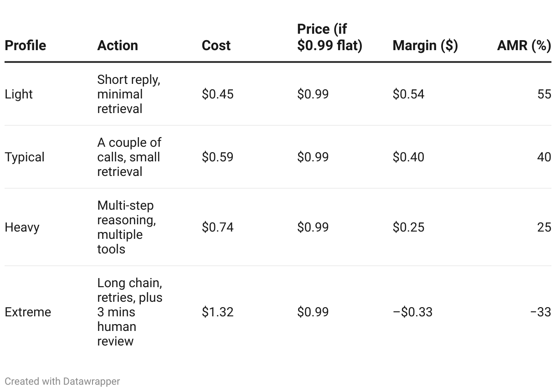Click the $1.32 cost value
The height and width of the screenshot is (392, 556).
(217, 312)
